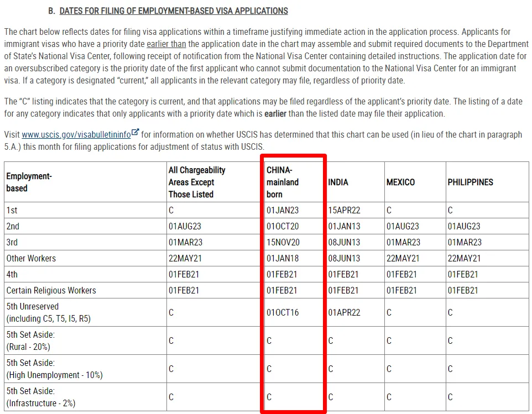Select the 5th Set Aside Infrastructure row label

click(39, 397)
